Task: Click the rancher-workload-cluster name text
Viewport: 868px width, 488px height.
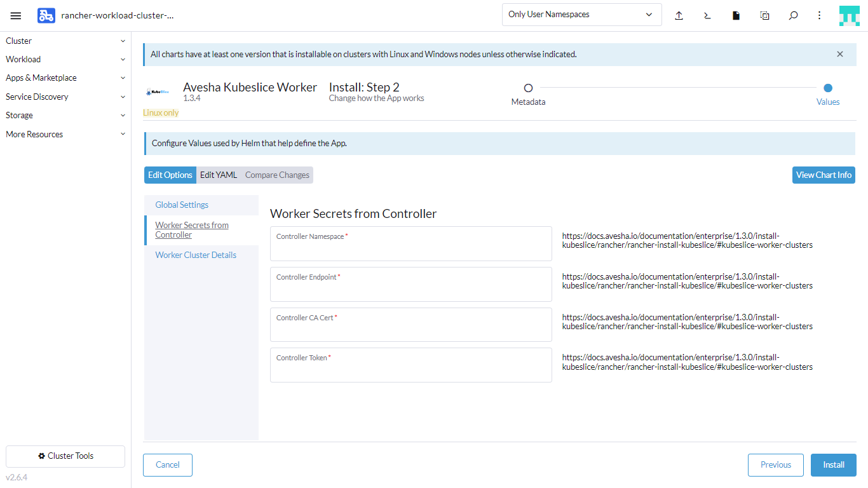Action: (118, 15)
